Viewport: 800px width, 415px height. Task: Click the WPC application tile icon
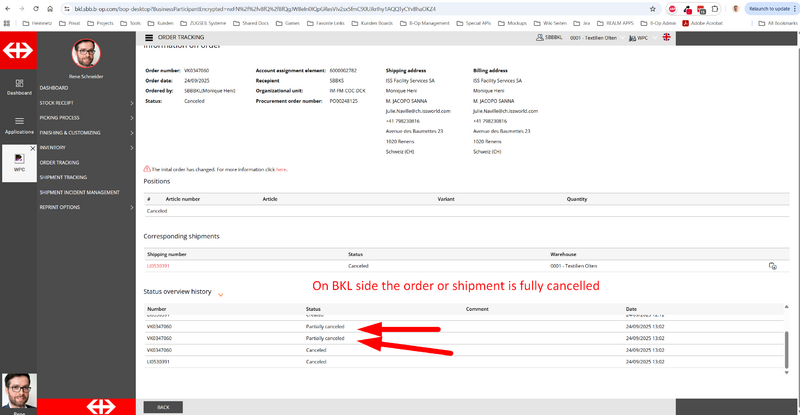[18, 159]
